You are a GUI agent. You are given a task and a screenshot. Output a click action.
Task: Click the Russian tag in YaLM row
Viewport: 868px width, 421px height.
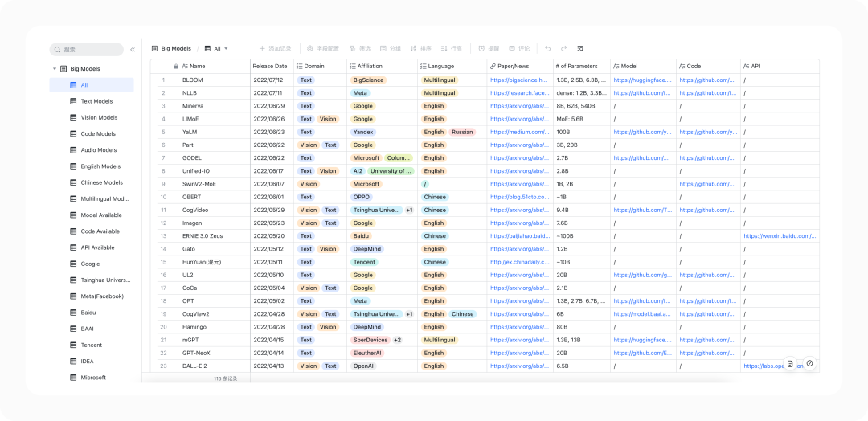point(461,133)
